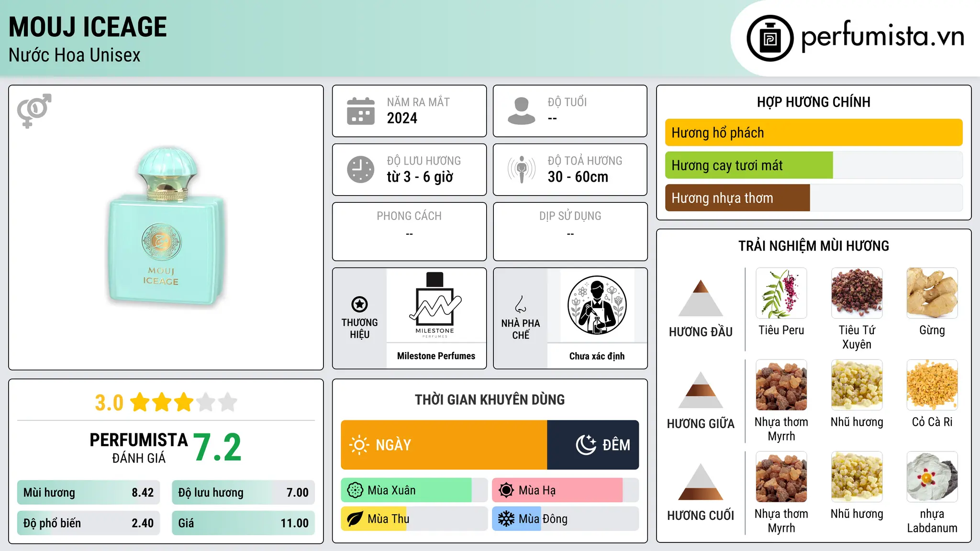
Task: Click the yellow Hương hổ phách accord bar
Action: [813, 132]
